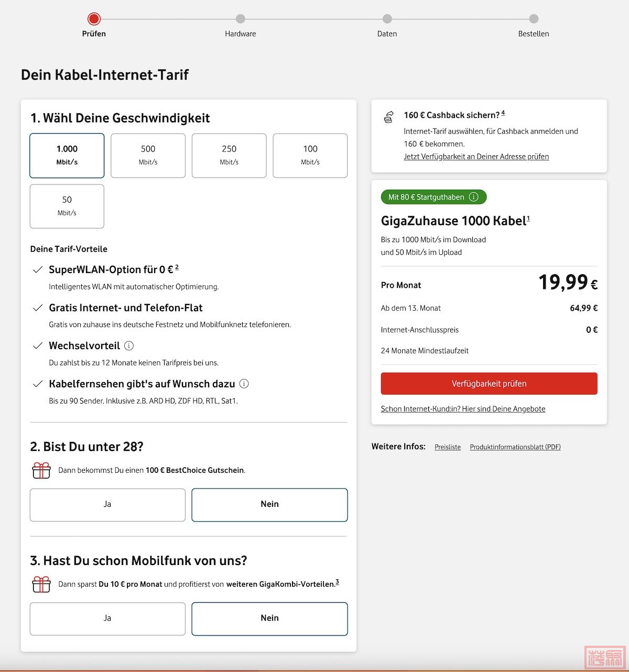Click the Gratis von zuhause telefonieren description
This screenshot has height=672, width=629.
point(170,324)
